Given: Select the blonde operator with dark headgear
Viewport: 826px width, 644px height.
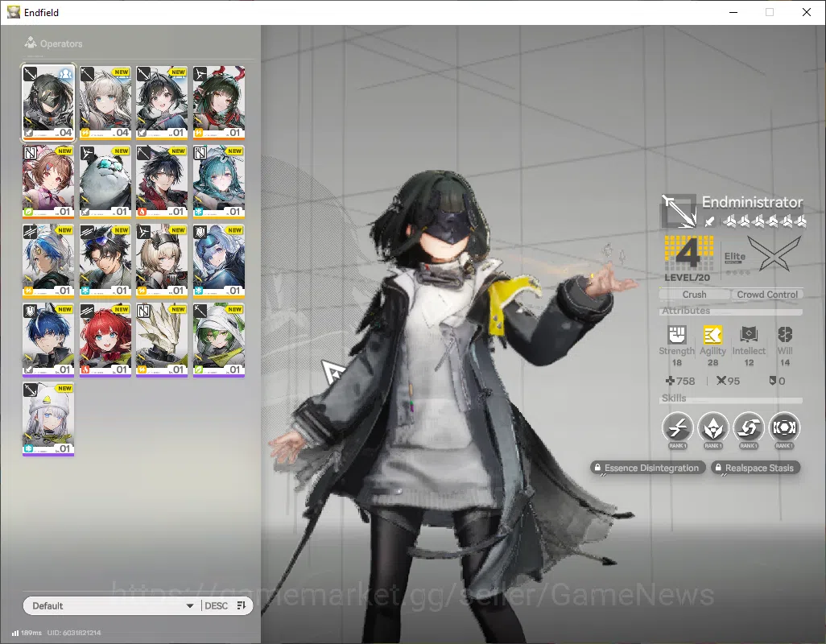Looking at the screenshot, I should pyautogui.click(x=162, y=261).
